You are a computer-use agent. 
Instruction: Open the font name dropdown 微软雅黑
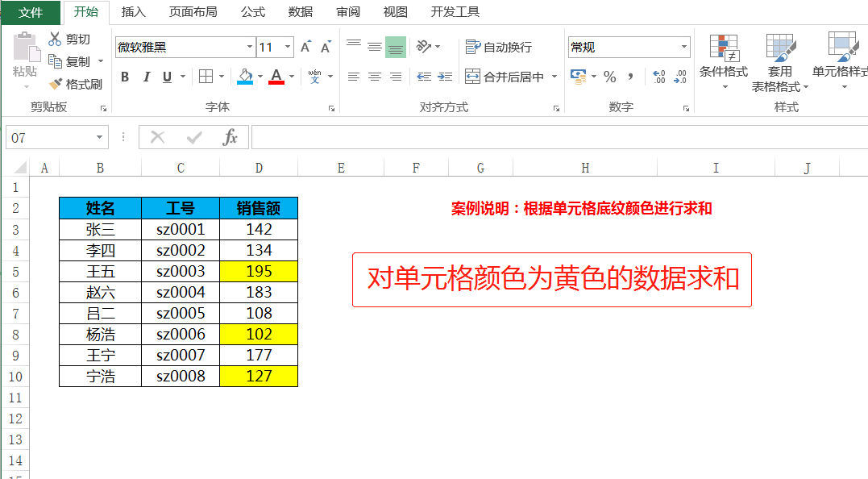point(250,47)
